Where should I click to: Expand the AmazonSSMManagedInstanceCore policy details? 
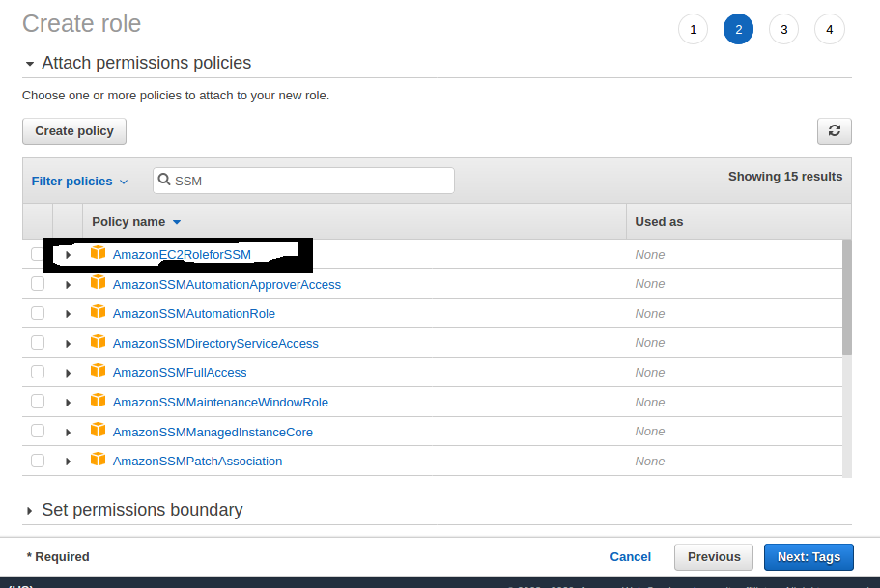[x=68, y=432]
